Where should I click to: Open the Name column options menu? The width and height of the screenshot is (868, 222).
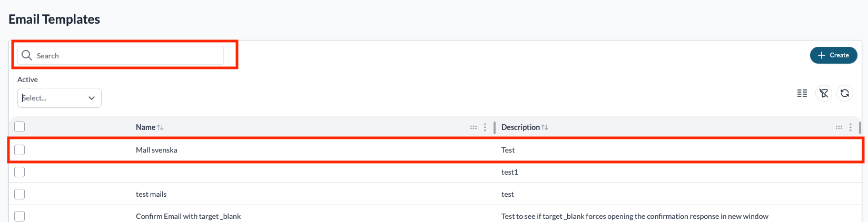click(x=485, y=127)
